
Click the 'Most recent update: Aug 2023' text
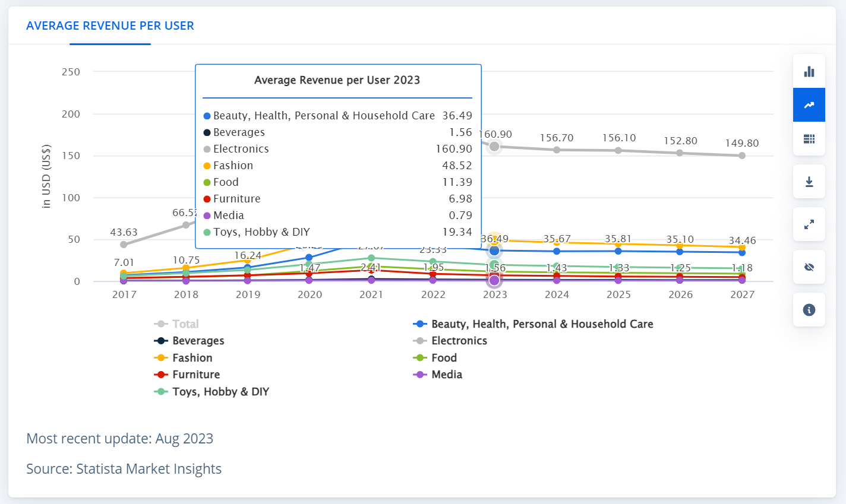pos(119,439)
